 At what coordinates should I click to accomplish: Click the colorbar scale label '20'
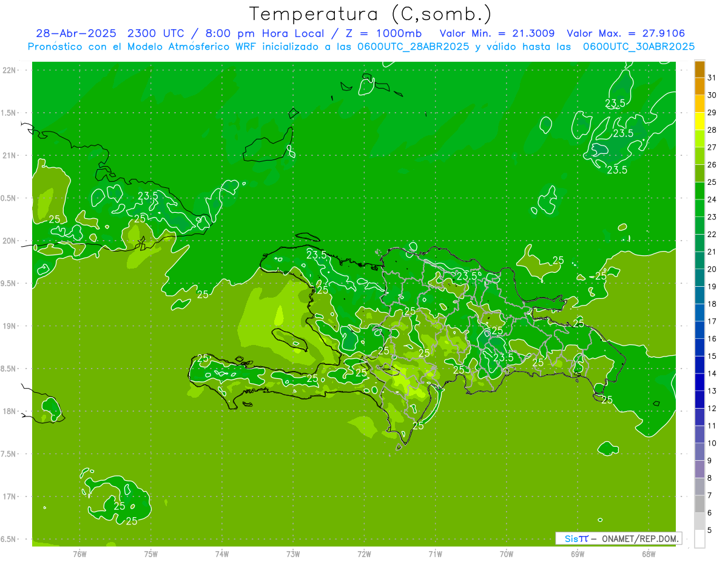(x=712, y=269)
